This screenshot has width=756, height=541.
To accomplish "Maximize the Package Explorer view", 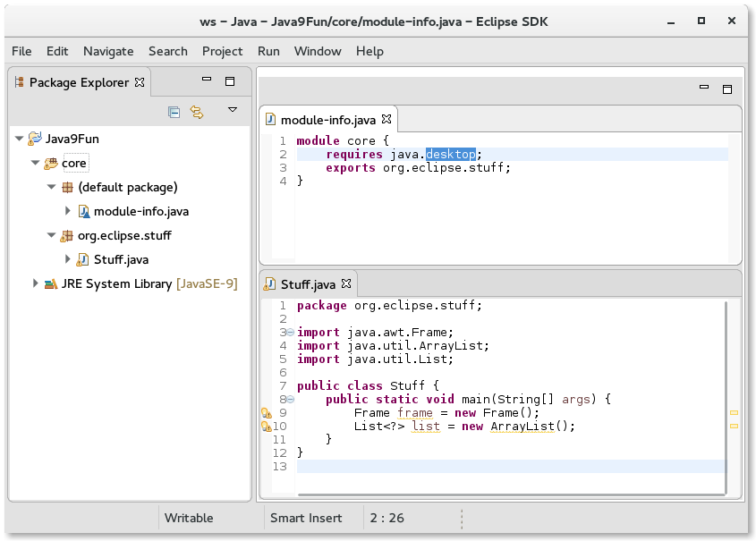I will click(230, 81).
